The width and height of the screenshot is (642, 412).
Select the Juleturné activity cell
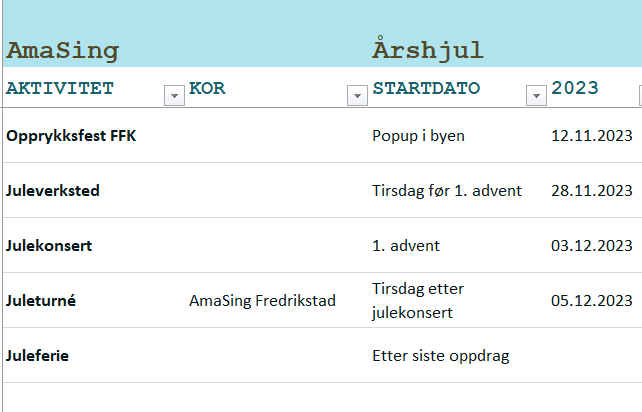click(41, 300)
